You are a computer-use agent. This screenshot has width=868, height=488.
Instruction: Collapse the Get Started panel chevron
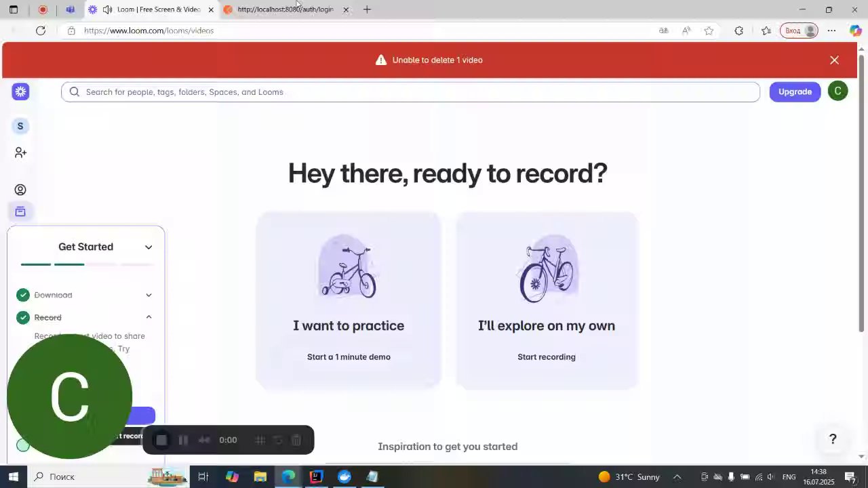[149, 247]
